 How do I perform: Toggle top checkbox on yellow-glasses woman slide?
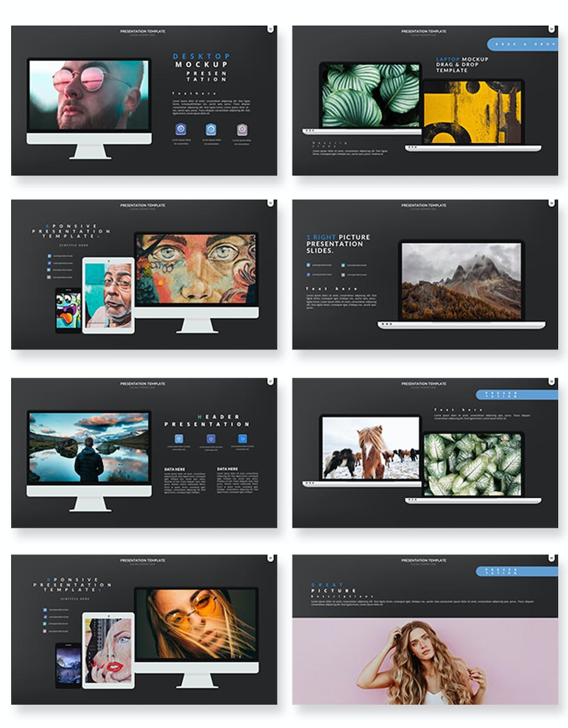pyautogui.click(x=45, y=610)
